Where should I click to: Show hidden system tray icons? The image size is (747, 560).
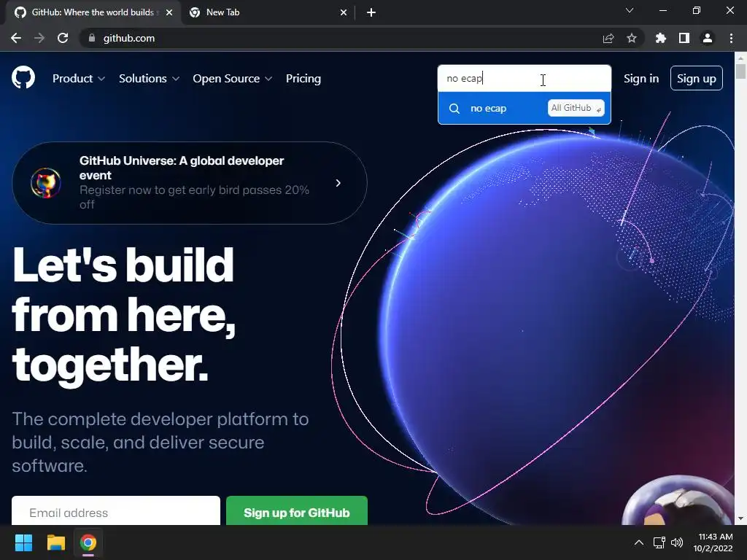coord(639,542)
